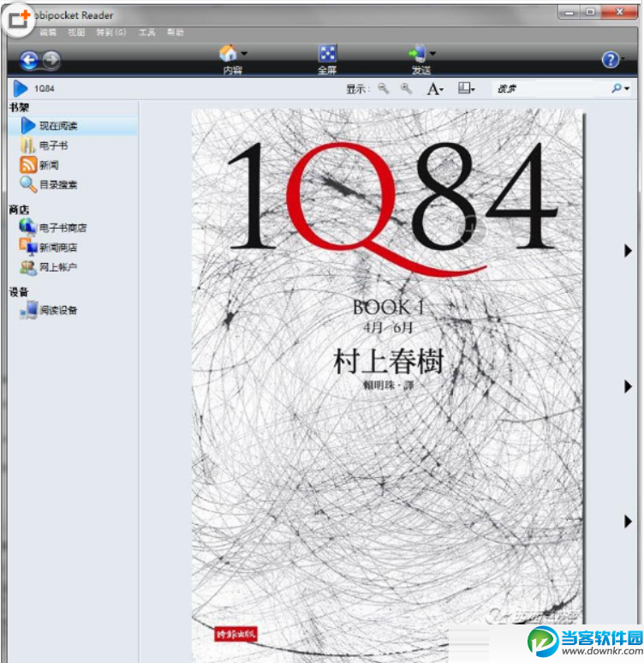Click the 显示: label in toolbar
The width and height of the screenshot is (644, 663).
[x=358, y=89]
